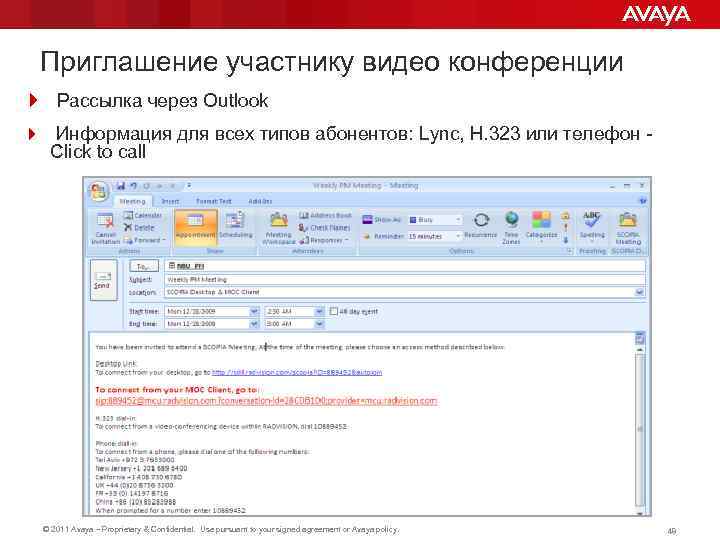Click the Undo icon in quick access toolbar

pyautogui.click(x=134, y=186)
